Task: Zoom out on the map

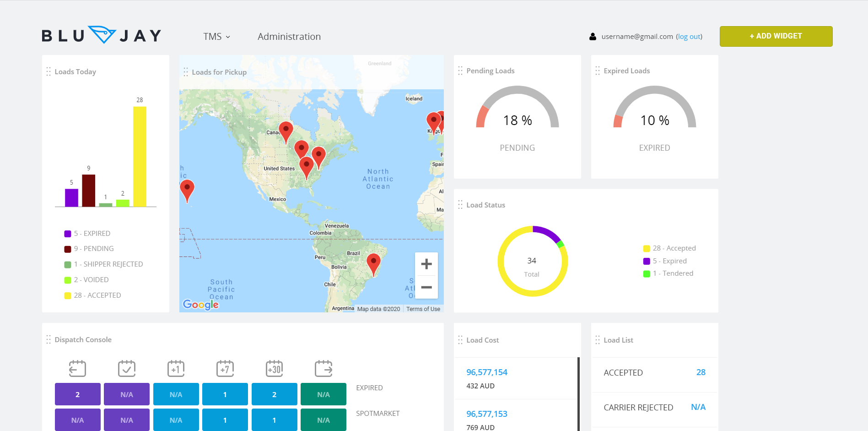Action: (426, 287)
